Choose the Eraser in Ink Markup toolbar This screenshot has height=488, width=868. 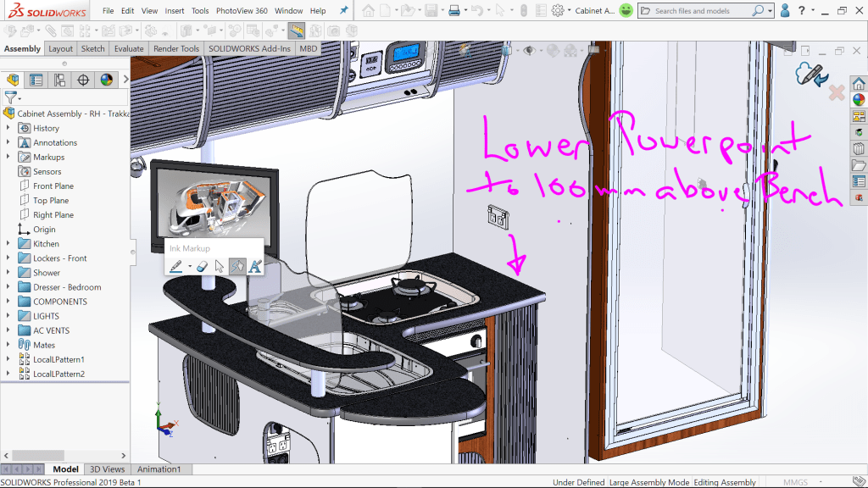202,266
